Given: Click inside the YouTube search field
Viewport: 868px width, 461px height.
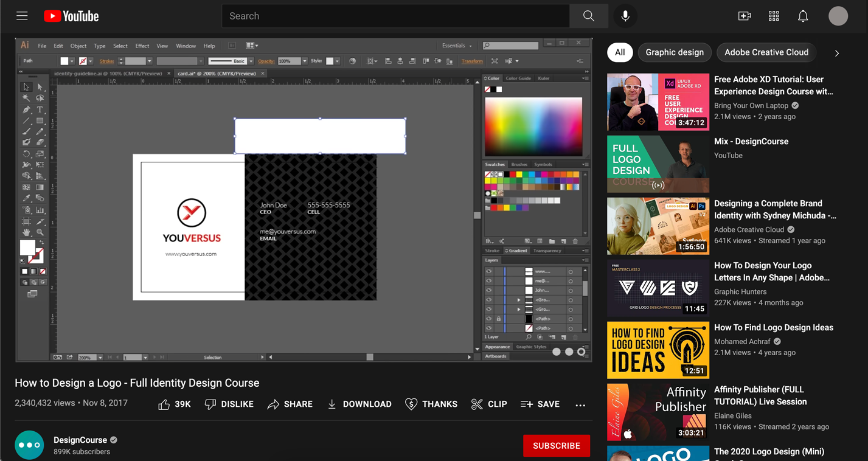Looking at the screenshot, I should point(396,16).
